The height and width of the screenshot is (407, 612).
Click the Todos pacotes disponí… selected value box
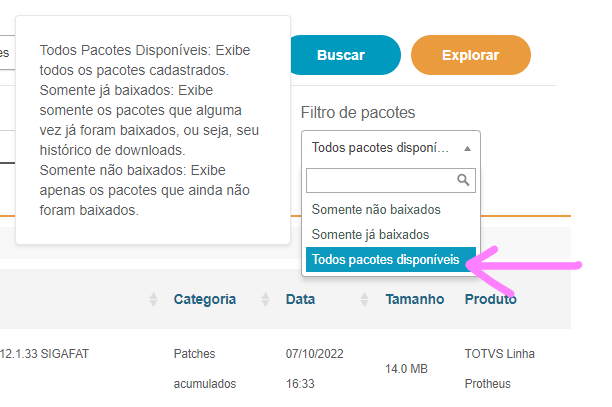click(380, 147)
